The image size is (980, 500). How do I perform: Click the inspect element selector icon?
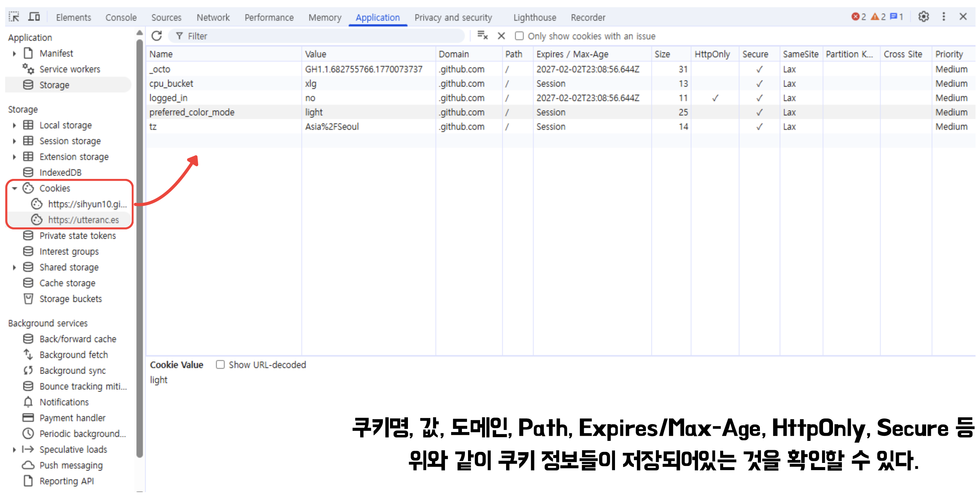(14, 17)
